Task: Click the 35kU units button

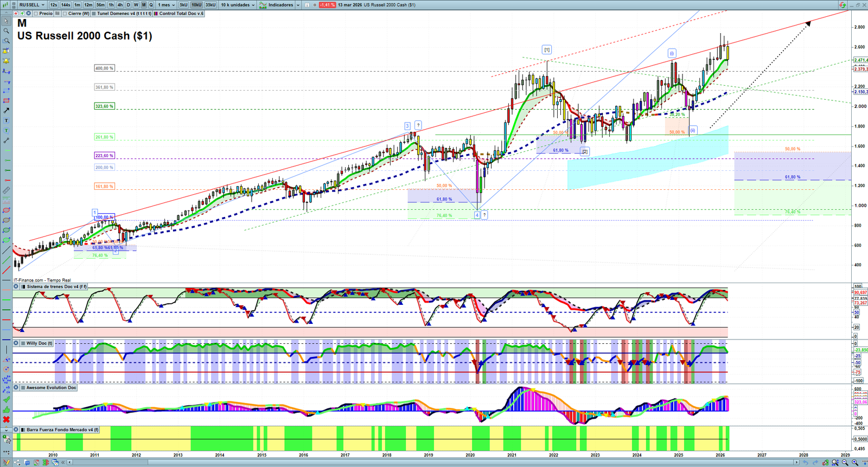Action: [x=210, y=5]
